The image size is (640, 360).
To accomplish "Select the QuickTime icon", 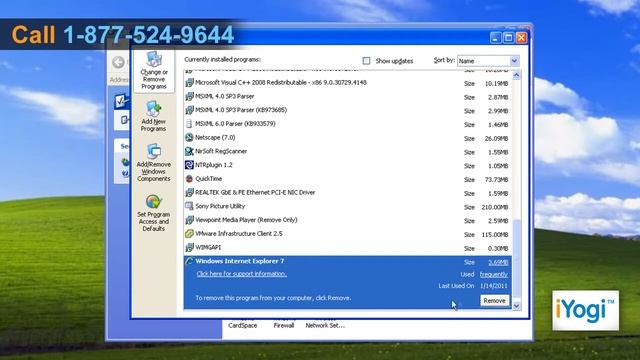I will click(x=189, y=179).
